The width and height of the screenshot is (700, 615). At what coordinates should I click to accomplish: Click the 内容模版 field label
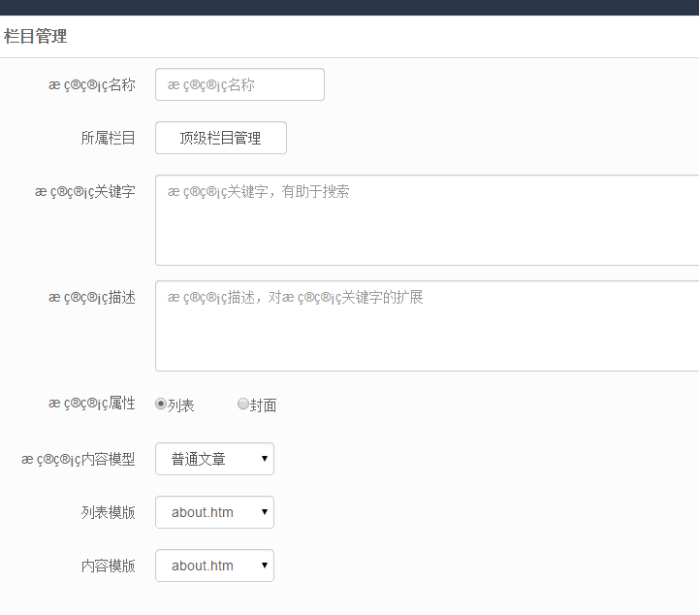(x=108, y=566)
